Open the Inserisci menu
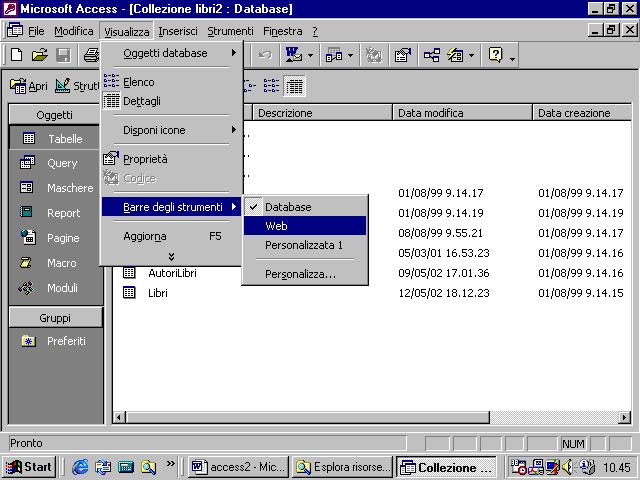The height and width of the screenshot is (480, 640). point(178,31)
